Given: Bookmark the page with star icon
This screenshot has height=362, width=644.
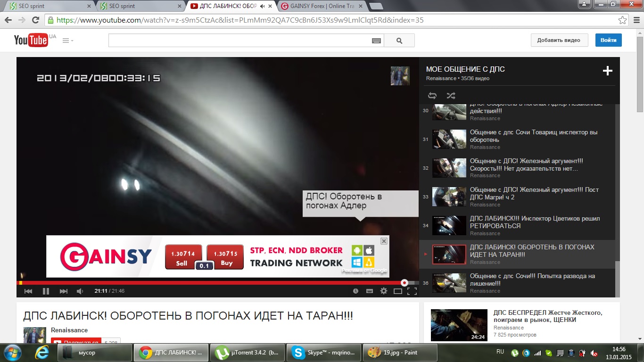Looking at the screenshot, I should click(x=622, y=20).
